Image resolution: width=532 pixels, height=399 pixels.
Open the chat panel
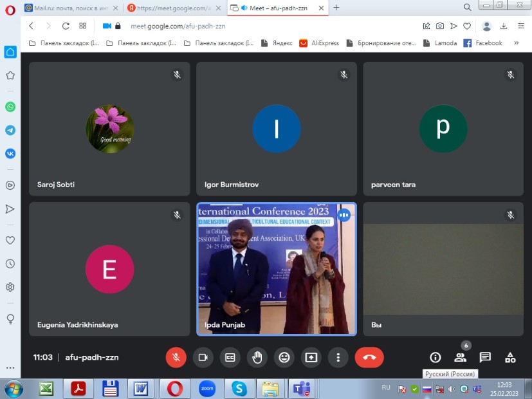[x=485, y=357]
